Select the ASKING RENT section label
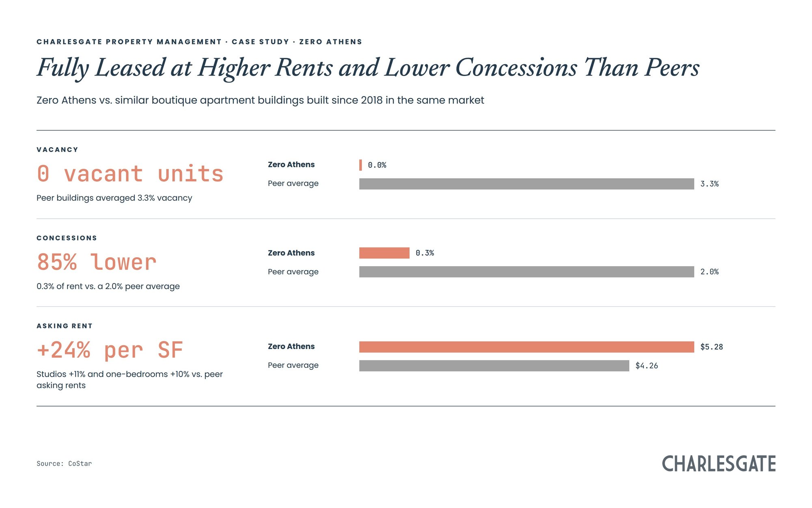The height and width of the screenshot is (508, 812). click(65, 326)
